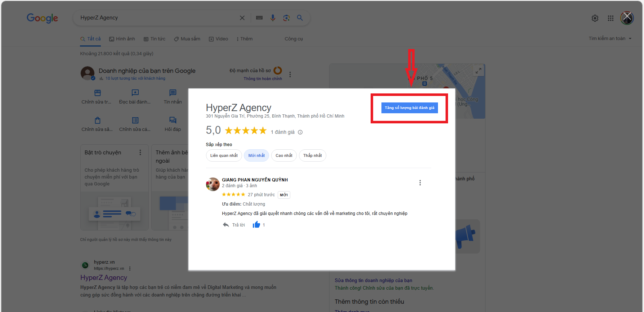
Task: Open the review's three-dot options menu
Action: pyautogui.click(x=420, y=183)
